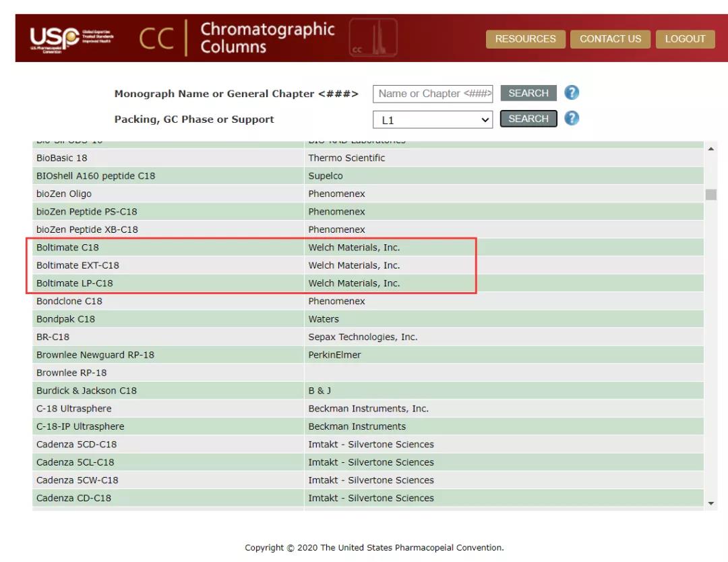Click the large CC letters logo

tap(156, 39)
